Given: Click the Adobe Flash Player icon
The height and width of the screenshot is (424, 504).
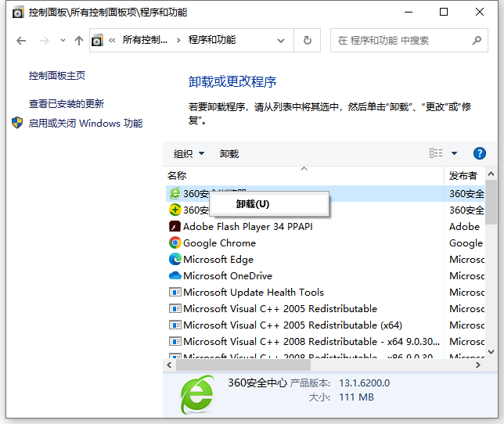Looking at the screenshot, I should pyautogui.click(x=175, y=226).
